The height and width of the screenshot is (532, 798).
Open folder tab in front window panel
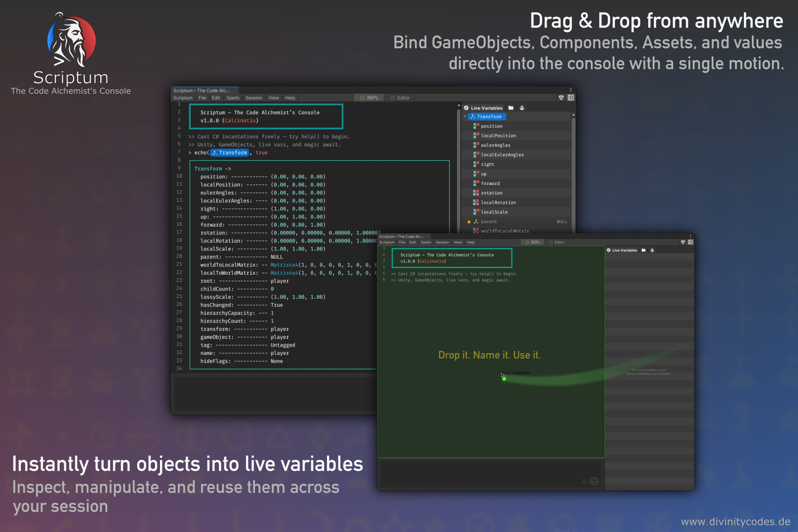click(644, 250)
